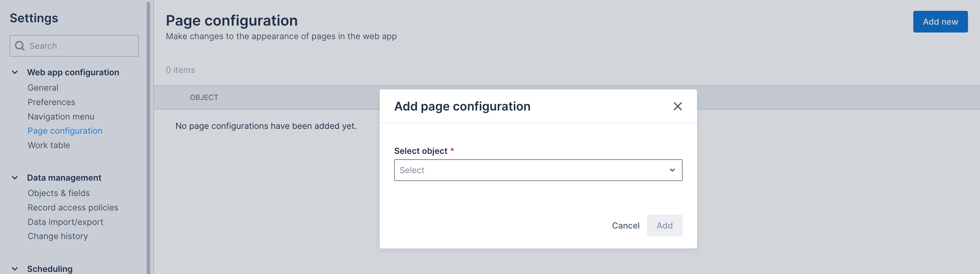Click the Add button in the dialog
Image resolution: width=980 pixels, height=274 pixels.
click(x=665, y=225)
